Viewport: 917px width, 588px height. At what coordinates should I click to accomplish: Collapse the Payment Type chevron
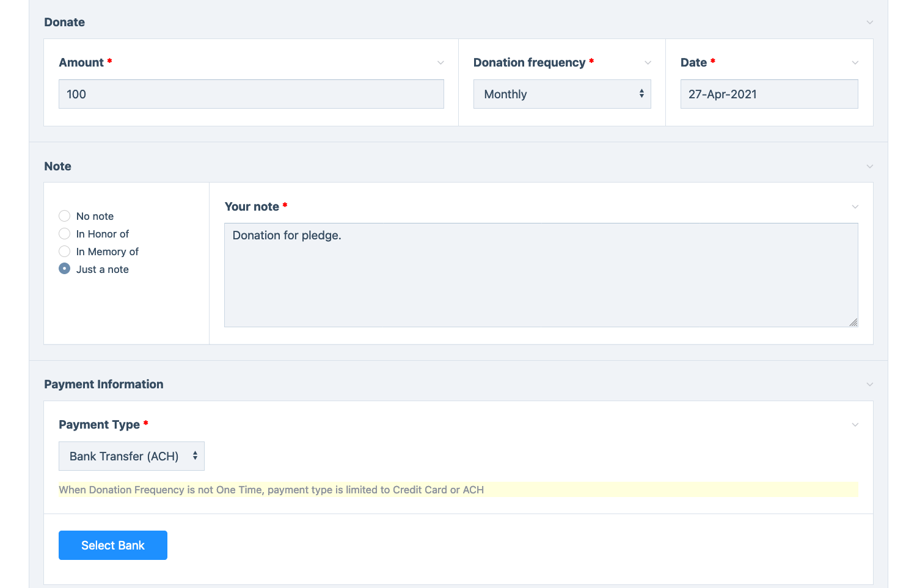(x=855, y=425)
